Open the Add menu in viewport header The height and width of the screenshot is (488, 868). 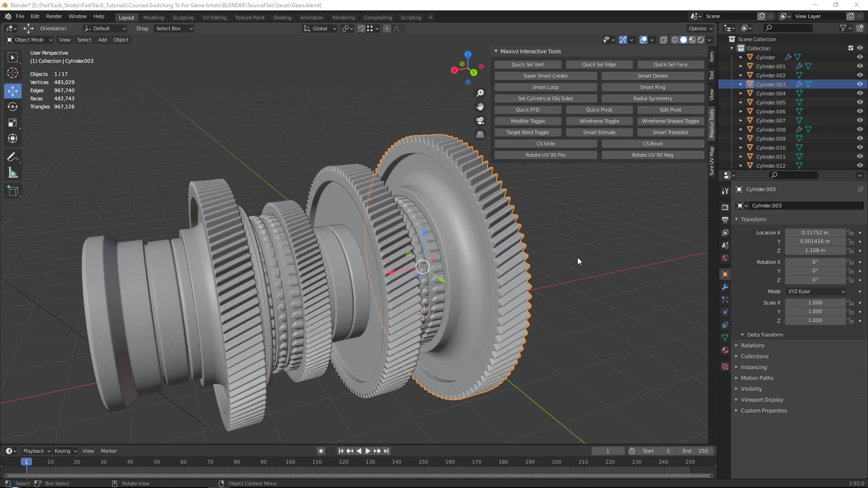click(x=103, y=40)
